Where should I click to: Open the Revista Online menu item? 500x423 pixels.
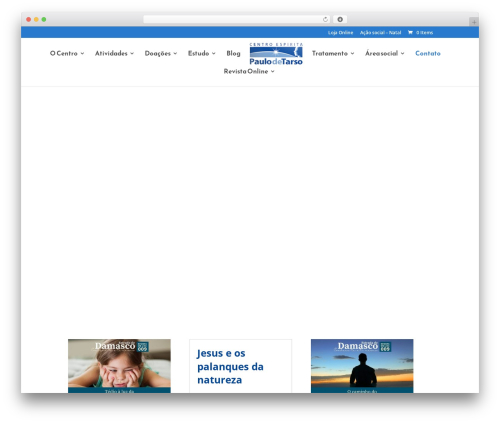(246, 71)
